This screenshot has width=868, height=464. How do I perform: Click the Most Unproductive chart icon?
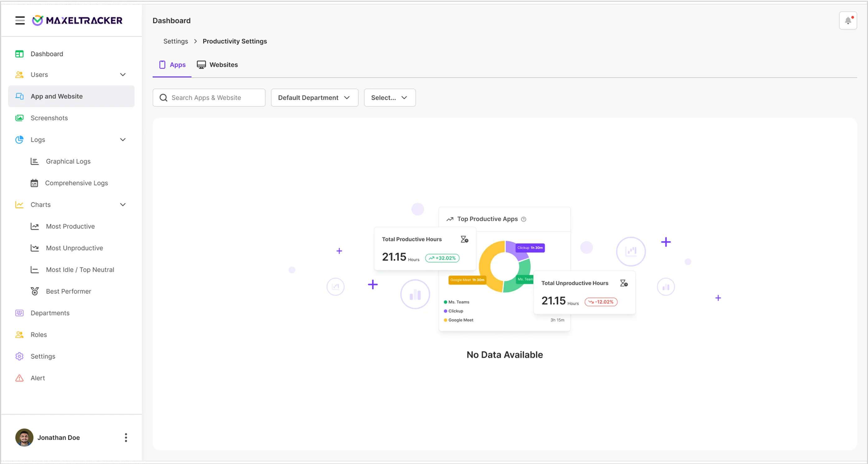pyautogui.click(x=34, y=248)
